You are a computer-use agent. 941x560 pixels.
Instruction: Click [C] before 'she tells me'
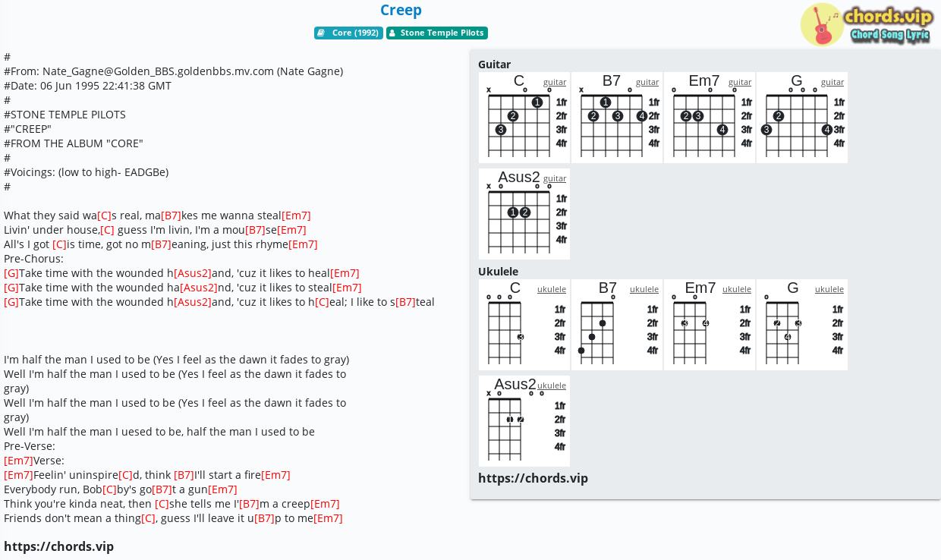(162, 504)
